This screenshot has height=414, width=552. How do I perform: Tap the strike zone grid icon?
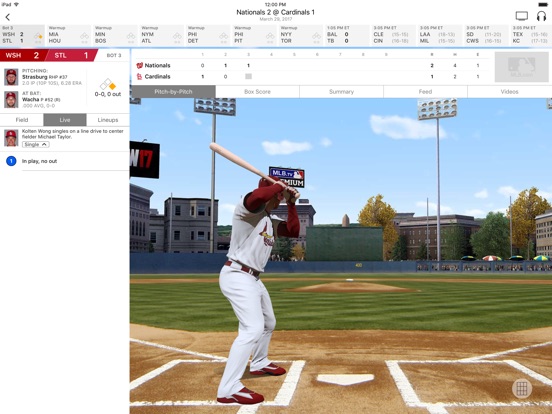click(x=522, y=389)
